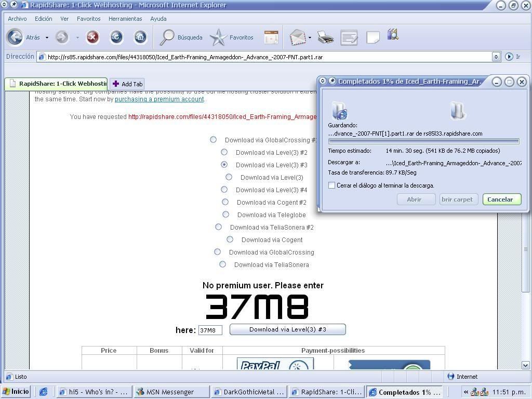Click captcha code input field
The width and height of the screenshot is (532, 399).
click(x=210, y=330)
